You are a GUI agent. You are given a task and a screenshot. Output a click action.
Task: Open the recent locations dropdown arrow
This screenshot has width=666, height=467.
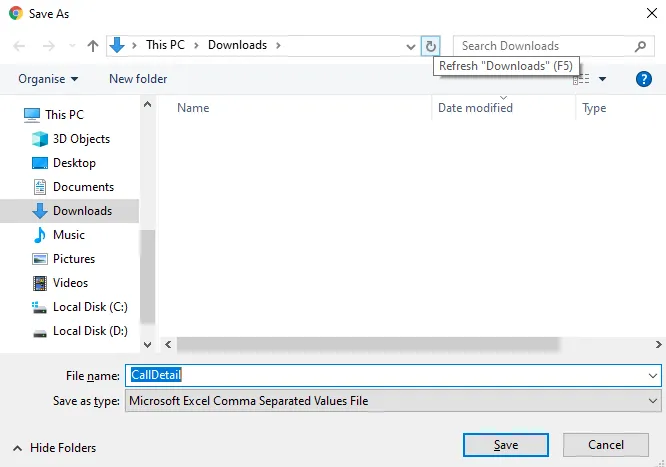click(72, 45)
